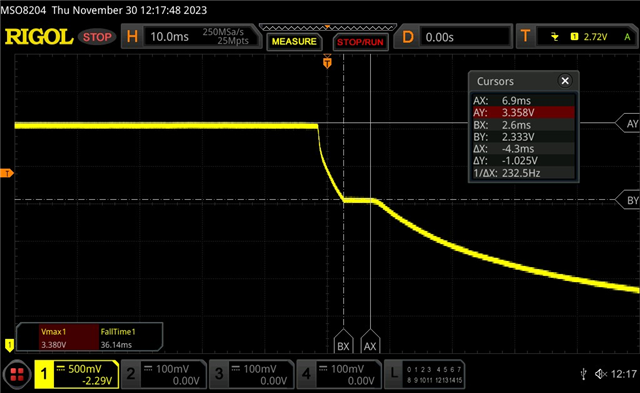Image resolution: width=640 pixels, height=393 pixels.
Task: Open the delay 0.00s setting
Action: click(x=465, y=38)
